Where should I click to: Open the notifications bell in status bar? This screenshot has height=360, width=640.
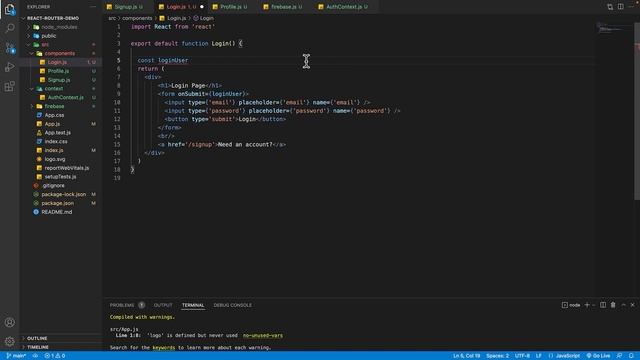click(x=631, y=356)
